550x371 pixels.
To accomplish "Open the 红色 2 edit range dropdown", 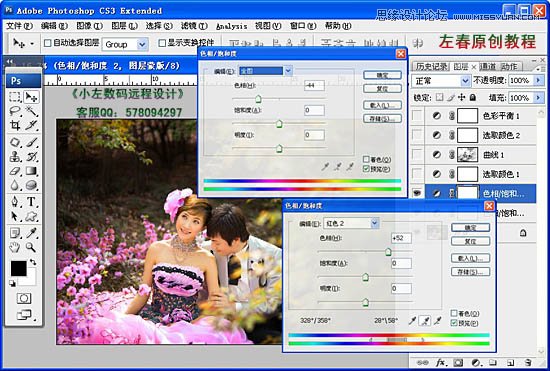I will 375,223.
